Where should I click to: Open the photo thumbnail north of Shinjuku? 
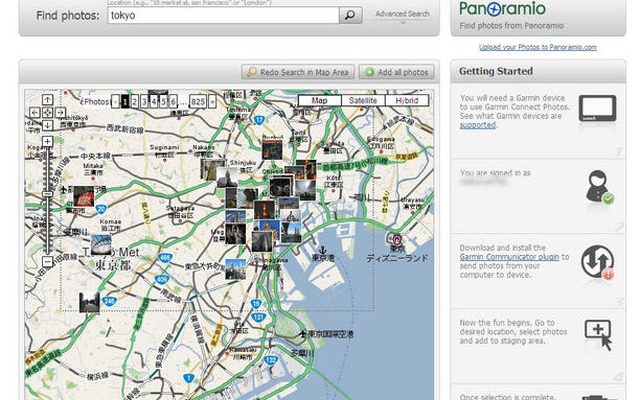(272, 150)
